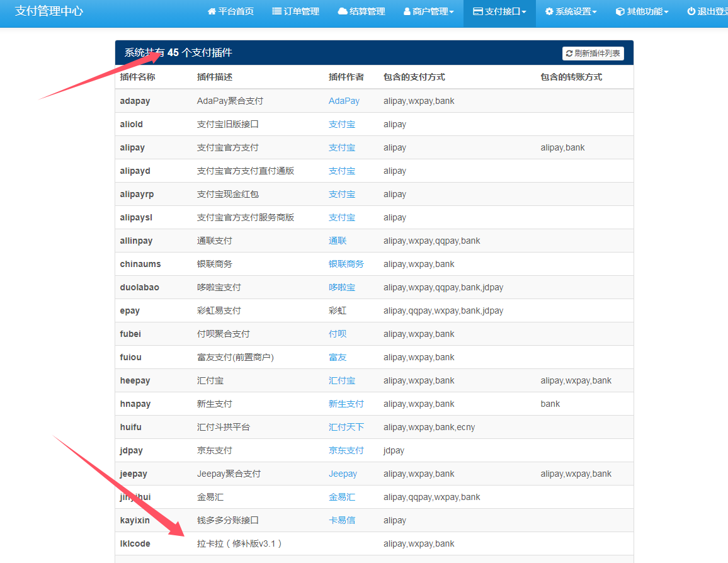This screenshot has width=728, height=563.
Task: Open the 其他功能 dropdown menu
Action: [x=641, y=11]
